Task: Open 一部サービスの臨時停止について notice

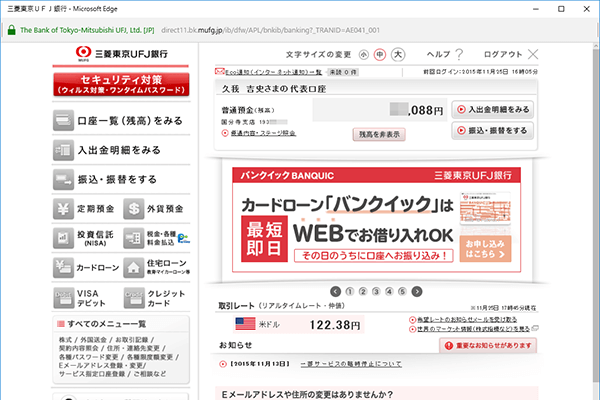Action: click(351, 364)
